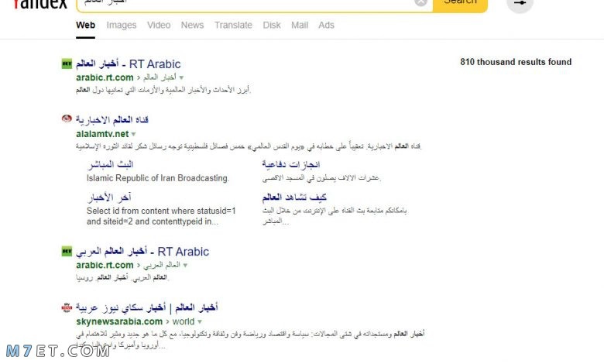Open sitelink آخر الأخبار
This screenshot has width=604, height=364.
click(x=109, y=197)
